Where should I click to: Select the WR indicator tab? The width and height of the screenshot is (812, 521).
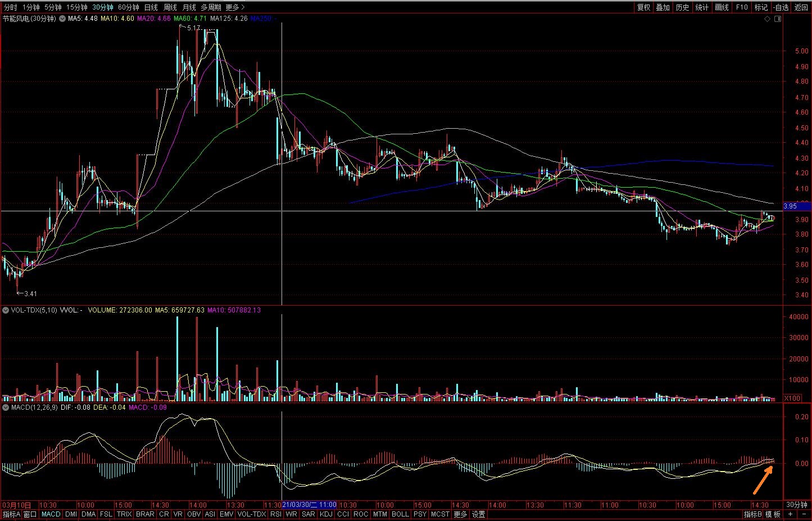[x=291, y=514]
